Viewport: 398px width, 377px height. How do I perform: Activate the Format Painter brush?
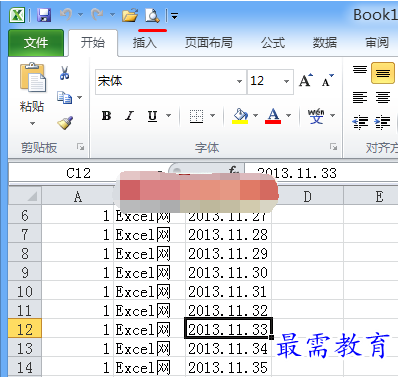[x=65, y=123]
